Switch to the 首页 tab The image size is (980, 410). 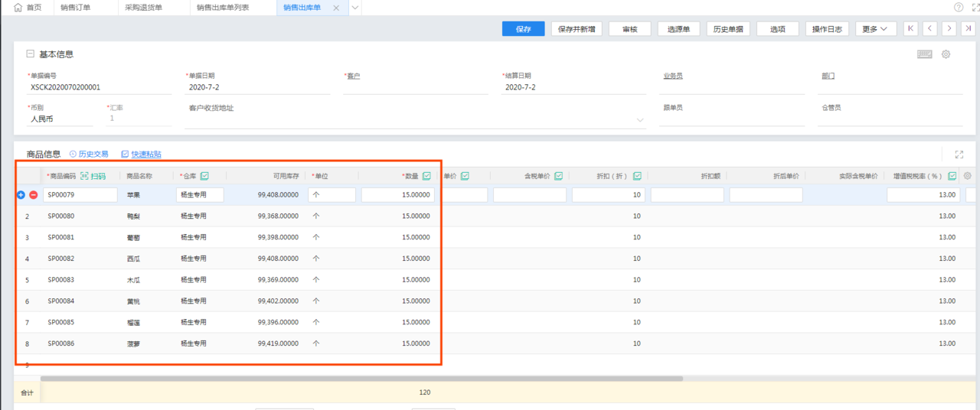click(x=28, y=7)
